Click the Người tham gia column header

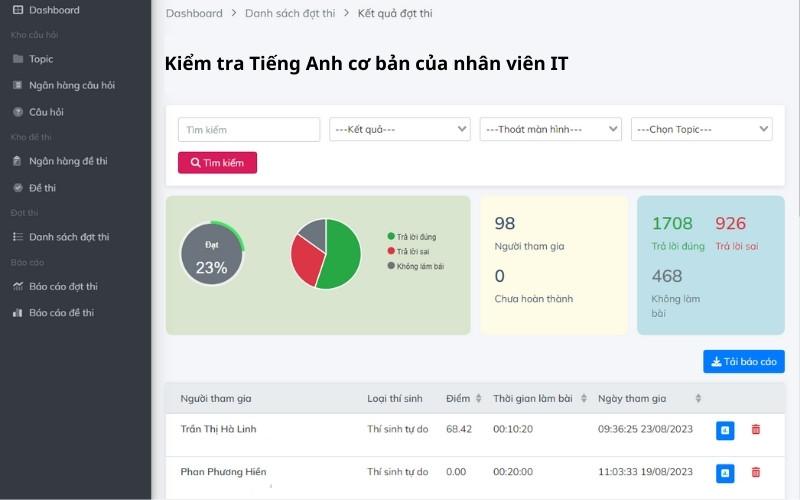pos(216,398)
